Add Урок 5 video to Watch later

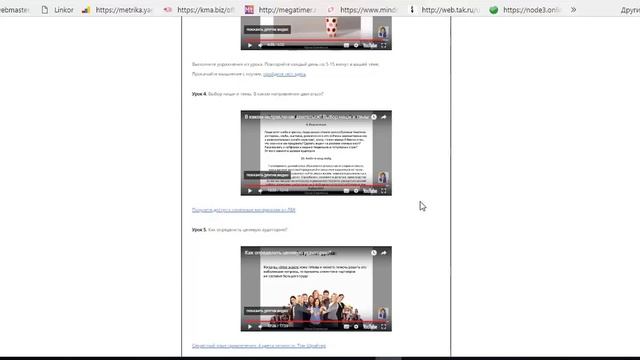click(374, 253)
